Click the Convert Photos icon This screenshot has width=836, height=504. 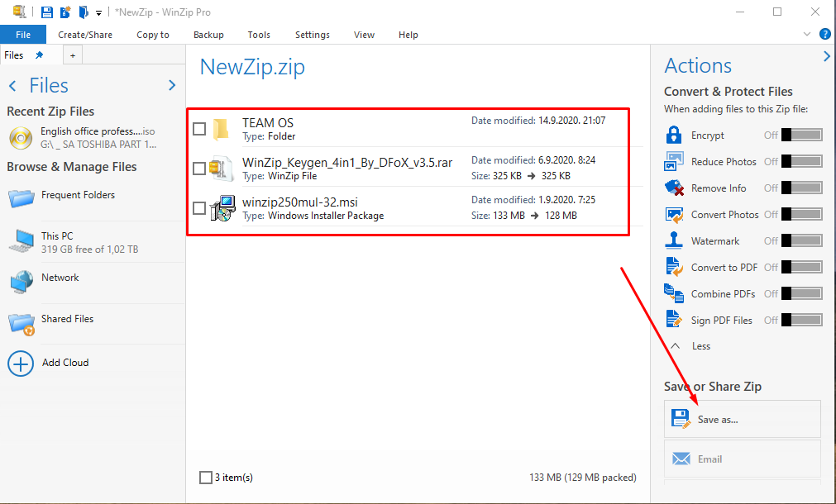click(674, 214)
